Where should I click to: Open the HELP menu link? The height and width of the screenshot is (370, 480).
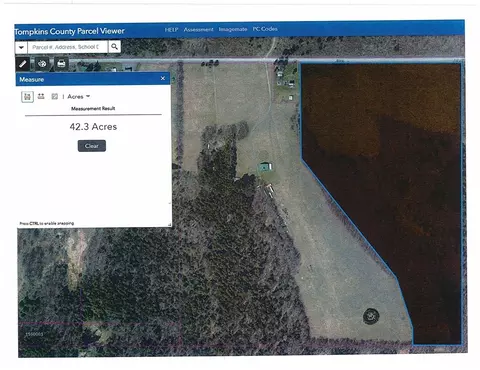[x=171, y=29]
